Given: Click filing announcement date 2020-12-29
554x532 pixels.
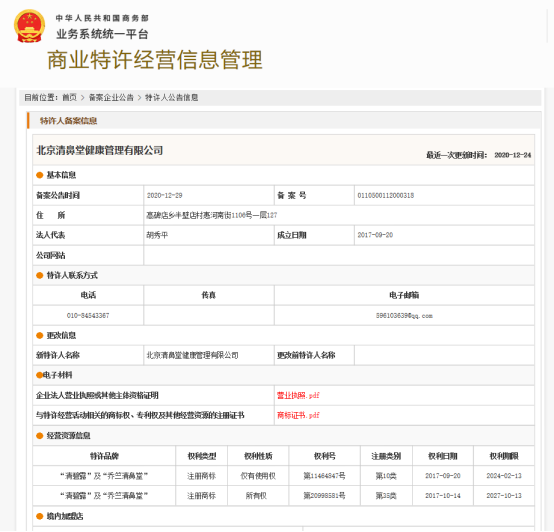Looking at the screenshot, I should click(x=165, y=195).
